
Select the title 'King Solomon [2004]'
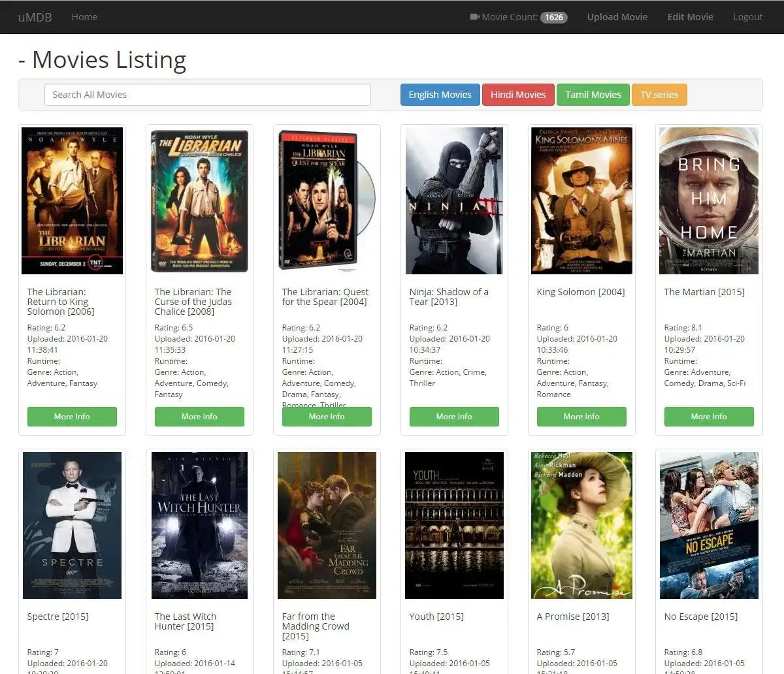point(581,292)
